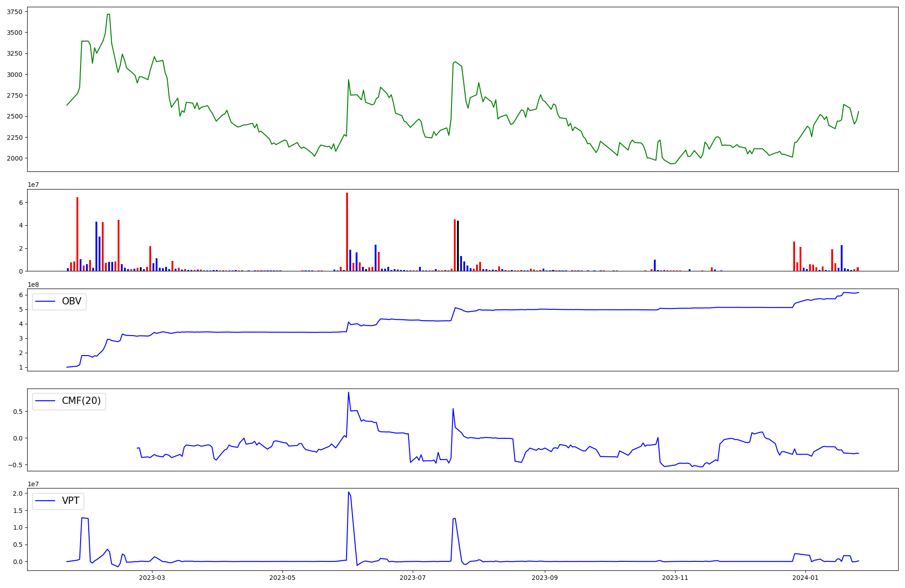This screenshot has height=588, width=905.
Task: Click the 2.0 tick on VPT axis
Action: point(17,493)
